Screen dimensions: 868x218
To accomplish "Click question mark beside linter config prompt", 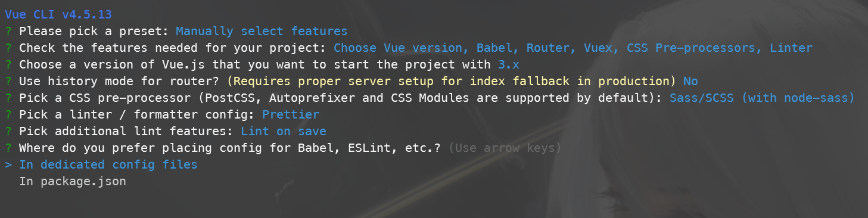I will click(x=8, y=114).
